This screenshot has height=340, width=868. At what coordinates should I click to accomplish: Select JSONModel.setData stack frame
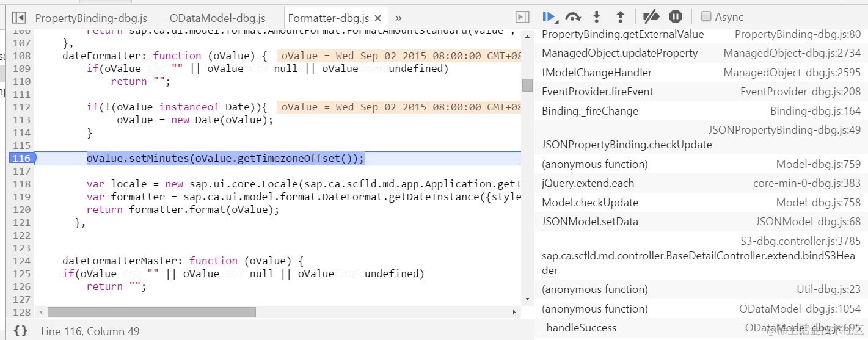tap(590, 222)
